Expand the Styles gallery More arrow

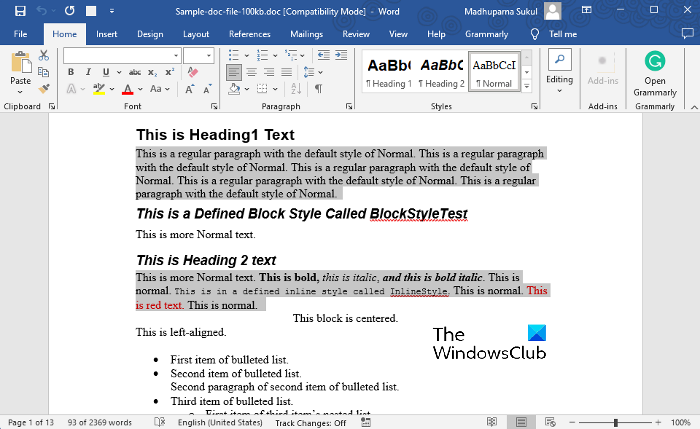pos(527,87)
